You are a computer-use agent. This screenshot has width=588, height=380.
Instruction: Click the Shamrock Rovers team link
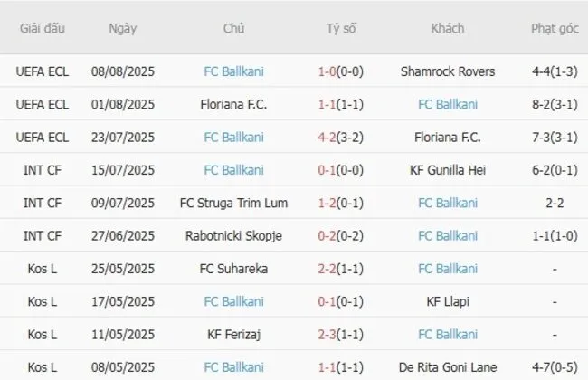pos(447,71)
